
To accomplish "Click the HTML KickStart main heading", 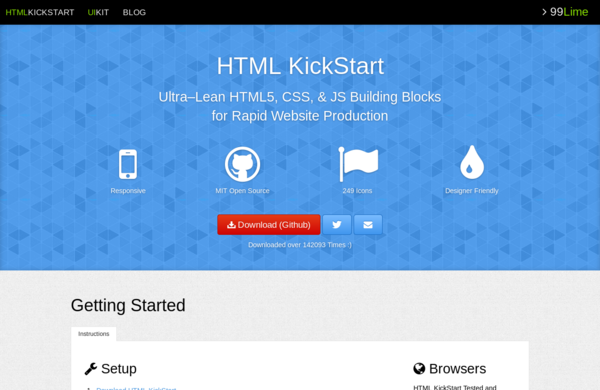I will click(300, 66).
